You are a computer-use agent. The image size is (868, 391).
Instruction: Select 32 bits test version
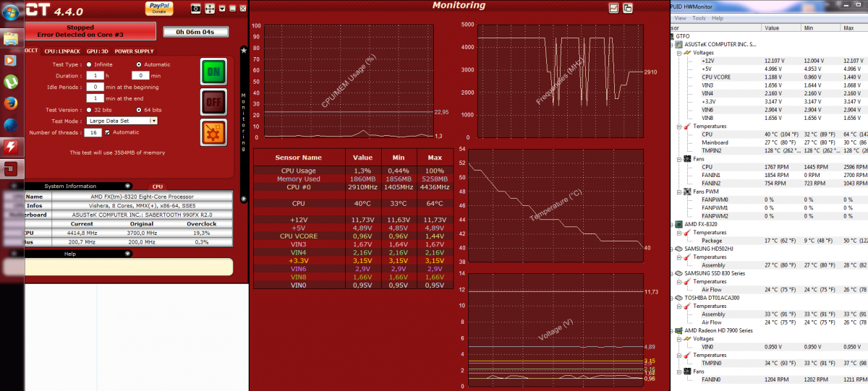88,109
